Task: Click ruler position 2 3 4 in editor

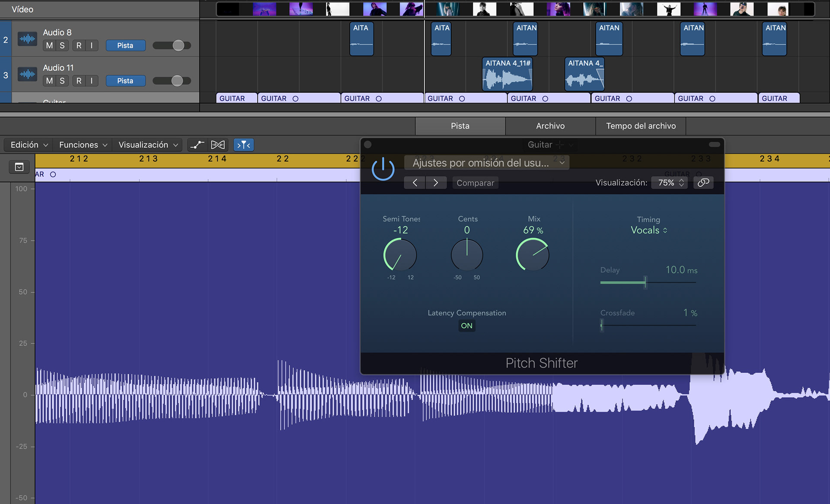Action: click(769, 159)
